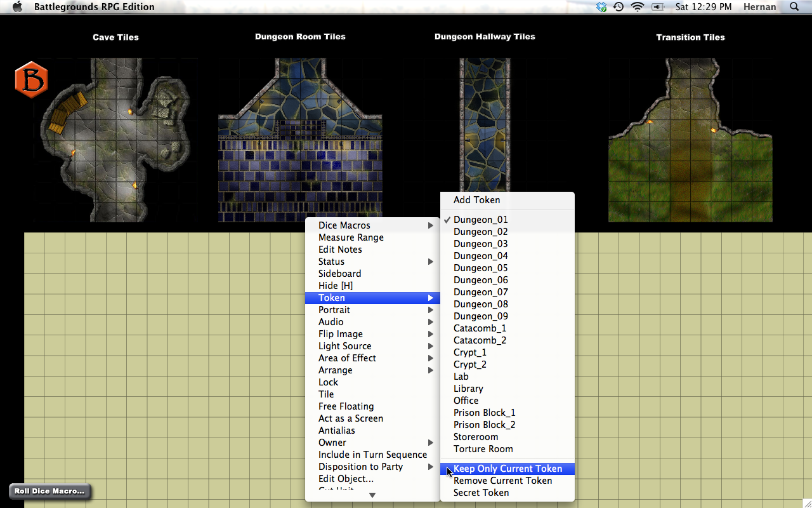Click the Dropbox menu bar icon
Viewport: 812px width, 508px height.
(x=601, y=7)
